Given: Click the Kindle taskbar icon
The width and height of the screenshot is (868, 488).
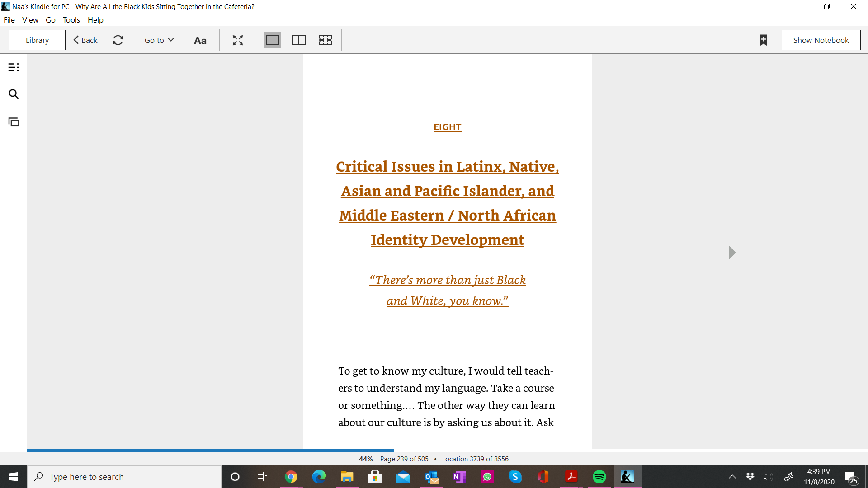Looking at the screenshot, I should pyautogui.click(x=627, y=477).
